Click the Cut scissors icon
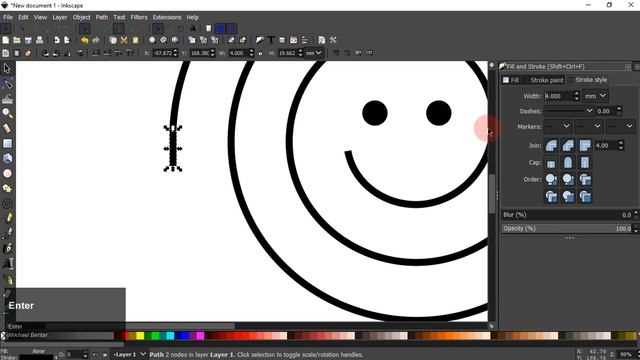Viewport: 640px width, 360px height. (x=124, y=40)
